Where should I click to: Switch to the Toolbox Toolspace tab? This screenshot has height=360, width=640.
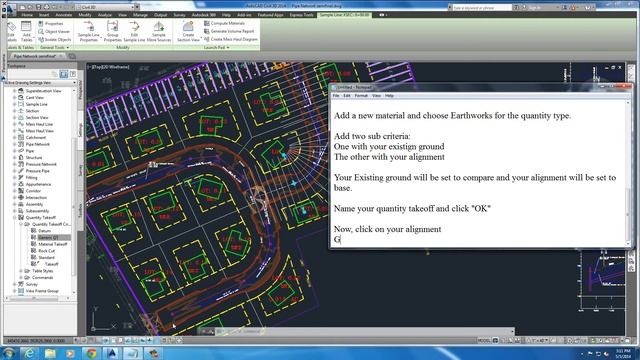(x=80, y=211)
